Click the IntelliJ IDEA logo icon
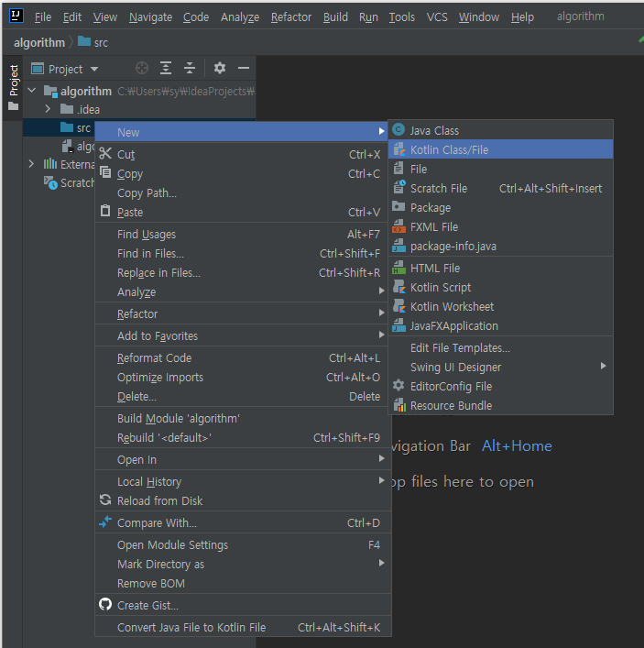The image size is (644, 648). pyautogui.click(x=16, y=16)
